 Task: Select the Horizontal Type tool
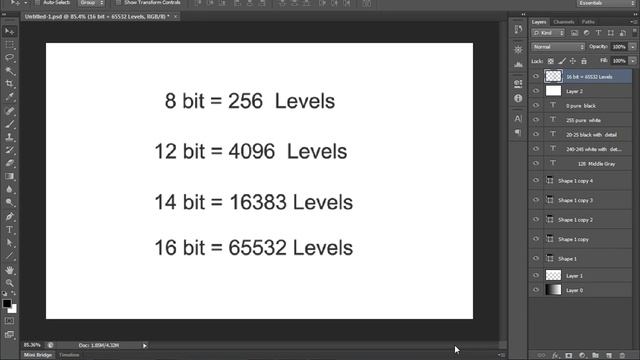click(x=9, y=230)
